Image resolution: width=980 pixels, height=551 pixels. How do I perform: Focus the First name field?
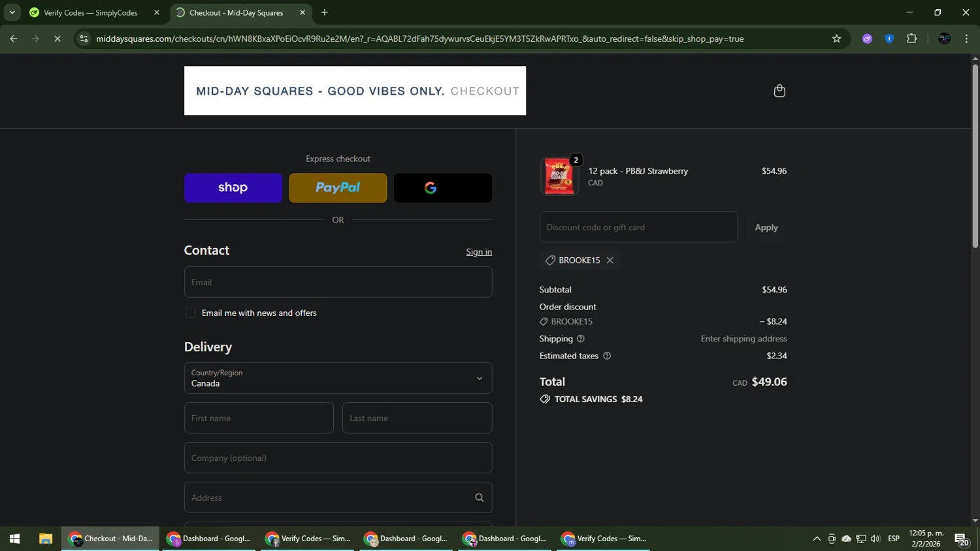click(259, 418)
